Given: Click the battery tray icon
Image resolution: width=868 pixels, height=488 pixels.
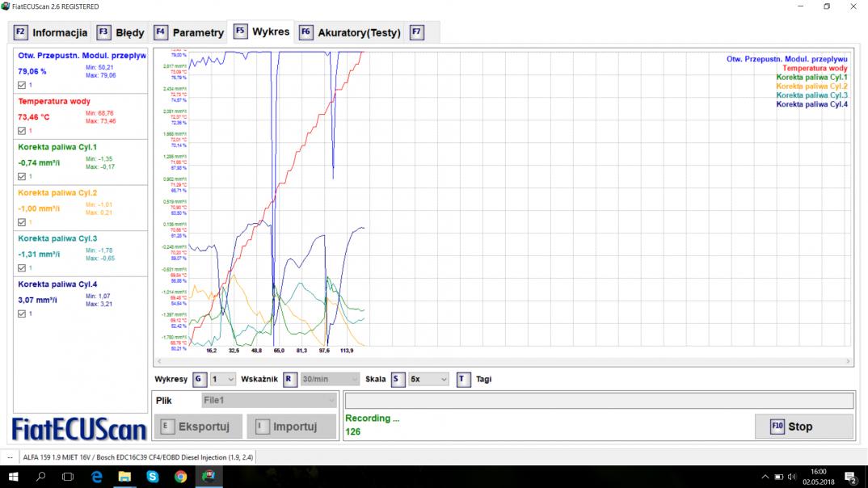Looking at the screenshot, I should (x=778, y=477).
